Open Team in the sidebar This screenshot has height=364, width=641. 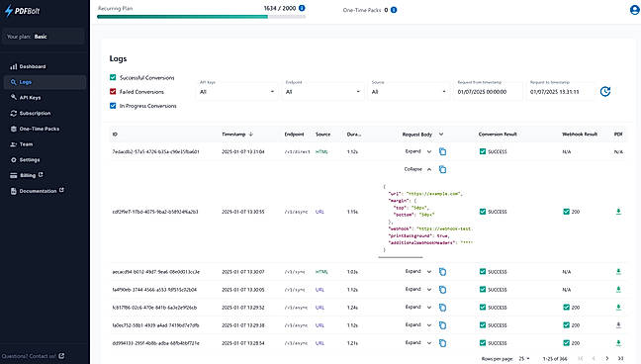click(45, 144)
